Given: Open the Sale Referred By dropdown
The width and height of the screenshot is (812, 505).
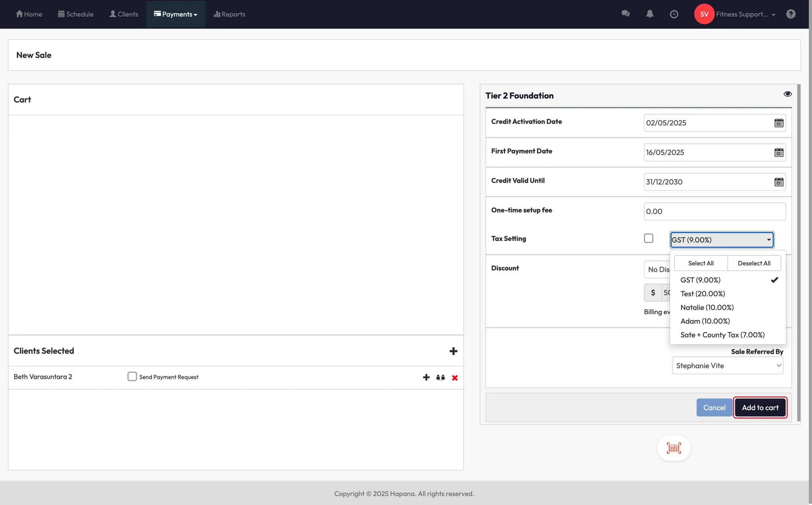Looking at the screenshot, I should click(728, 366).
